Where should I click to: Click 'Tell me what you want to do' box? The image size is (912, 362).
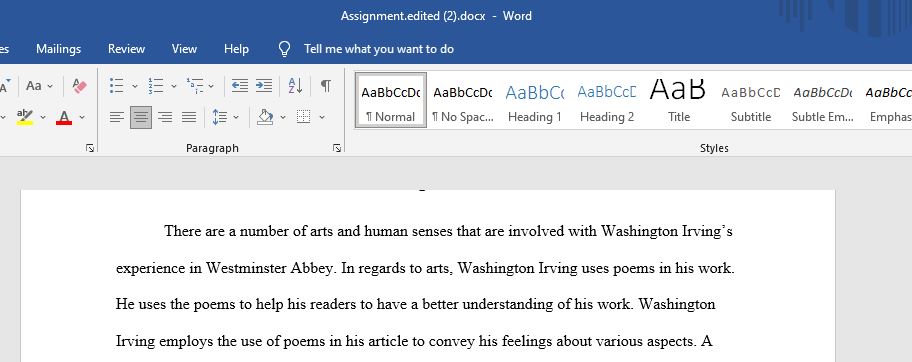pyautogui.click(x=379, y=49)
